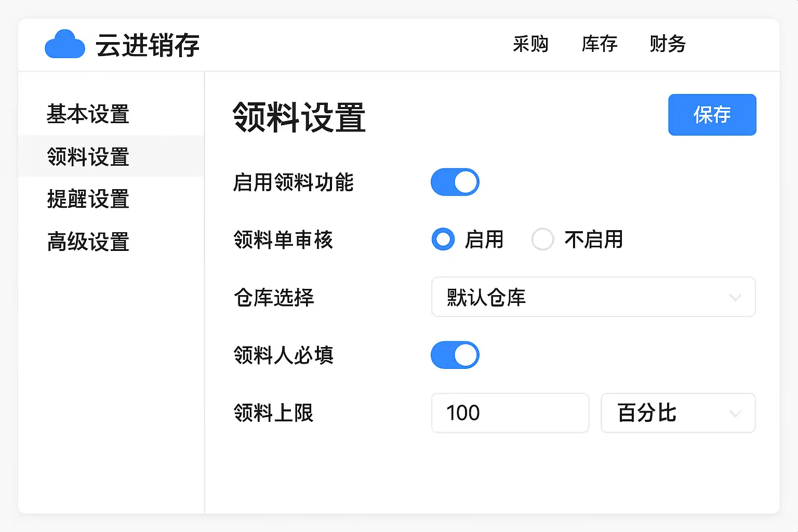The width and height of the screenshot is (798, 532).
Task: Switch to 提醒设置 in the sidebar
Action: 88,199
